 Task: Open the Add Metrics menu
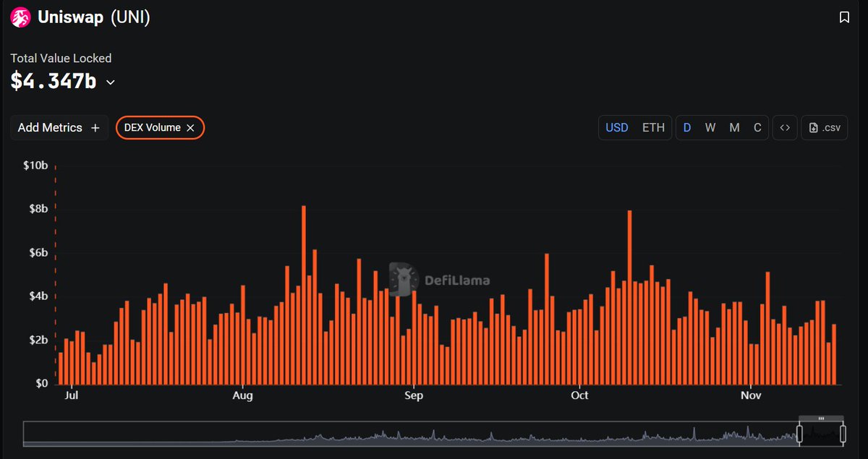click(x=59, y=128)
